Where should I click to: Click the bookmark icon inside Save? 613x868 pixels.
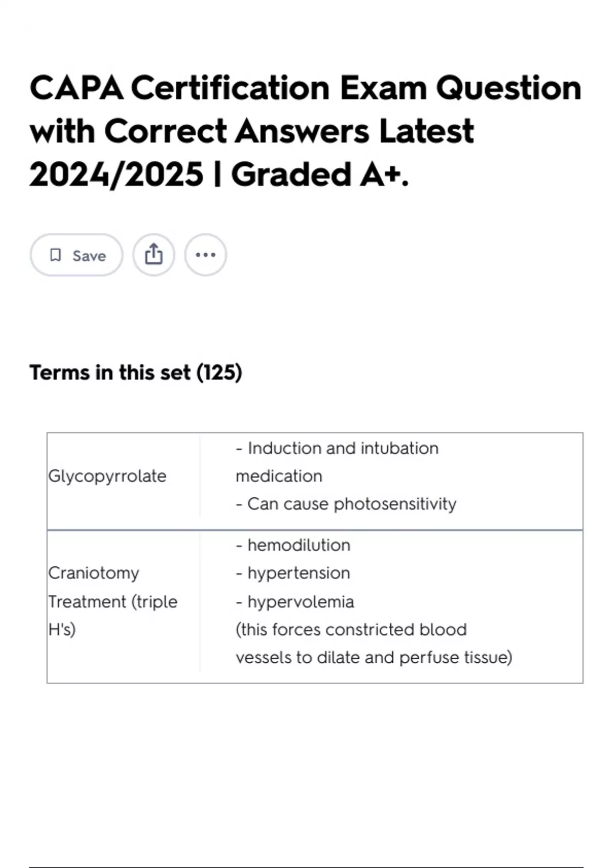[55, 255]
